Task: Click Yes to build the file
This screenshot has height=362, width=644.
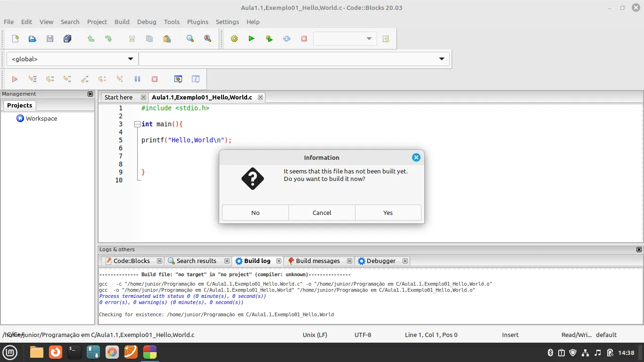Action: tap(388, 213)
